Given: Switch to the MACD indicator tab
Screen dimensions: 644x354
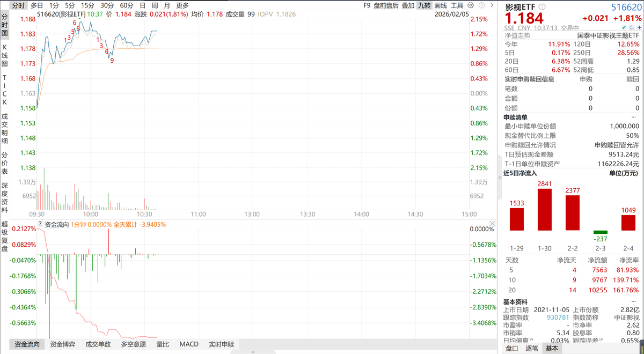Looking at the screenshot, I should 189,344.
